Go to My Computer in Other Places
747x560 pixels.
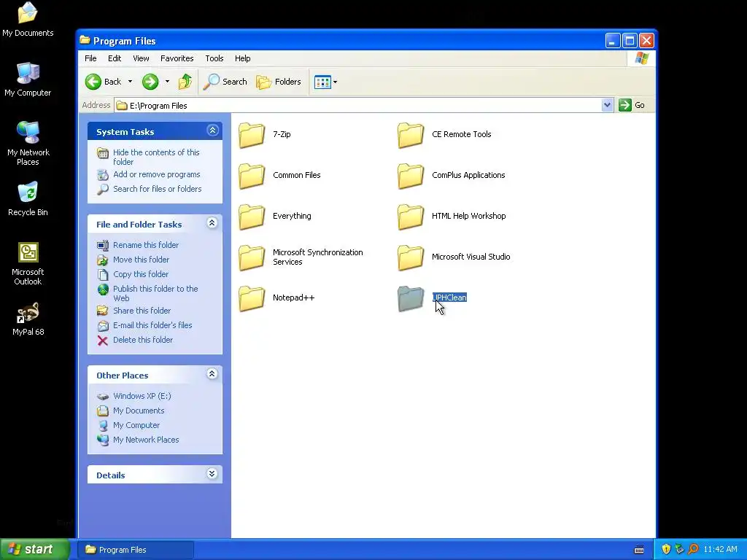pyautogui.click(x=136, y=426)
